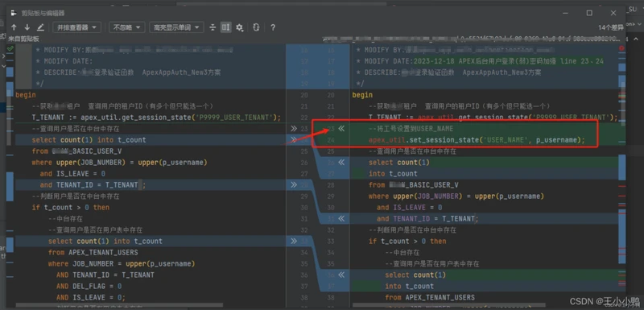Click the pencil jump-to-source icon

click(x=40, y=27)
